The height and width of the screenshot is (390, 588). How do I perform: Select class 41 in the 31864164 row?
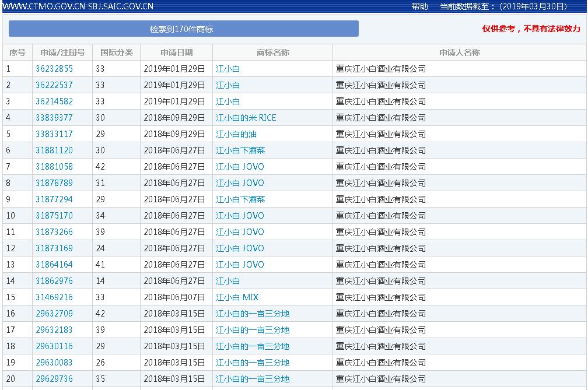[100, 265]
